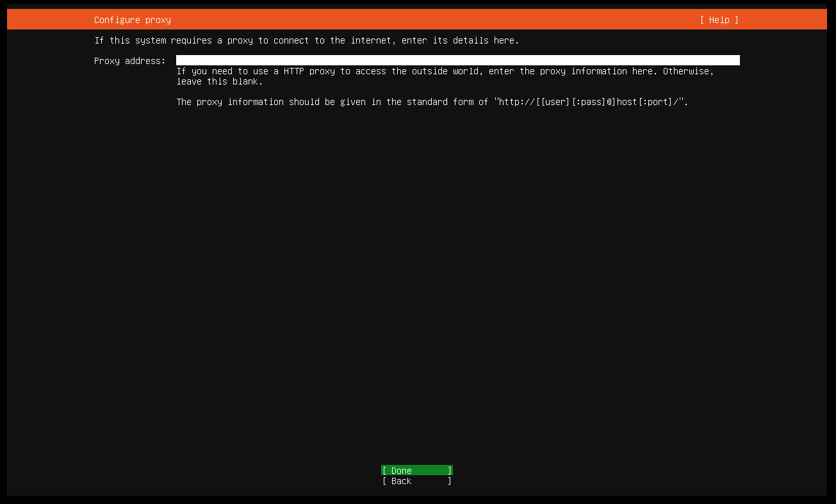The width and height of the screenshot is (836, 504).
Task: Click the line starting 'If this system requires a proxy'
Action: click(x=307, y=40)
